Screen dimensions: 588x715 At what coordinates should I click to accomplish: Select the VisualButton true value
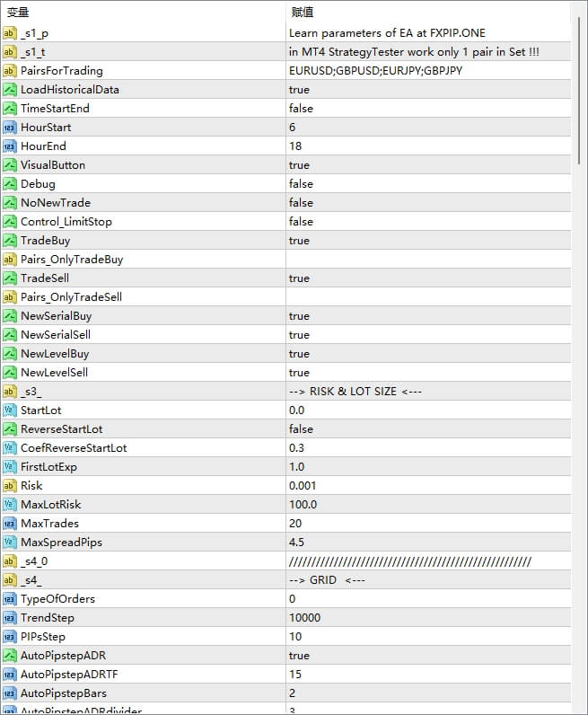click(x=299, y=165)
